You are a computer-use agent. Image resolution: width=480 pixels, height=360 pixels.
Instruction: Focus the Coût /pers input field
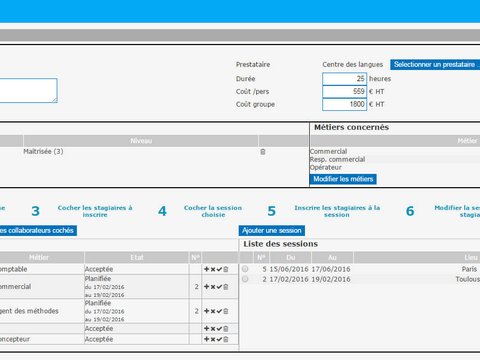(344, 91)
